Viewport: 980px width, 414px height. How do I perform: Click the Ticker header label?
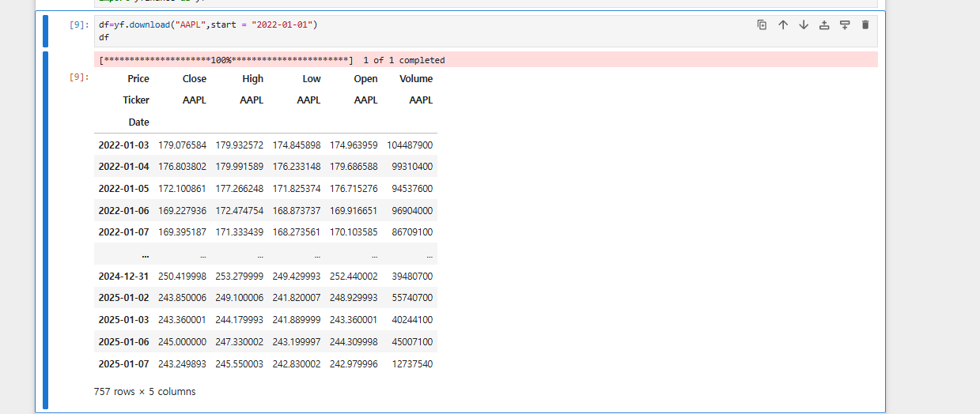[x=136, y=100]
